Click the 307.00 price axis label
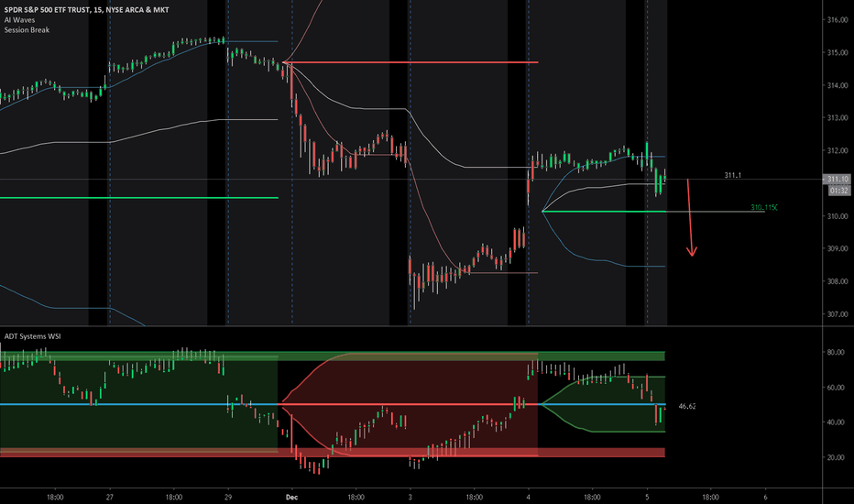Screen dimensions: 854x504 (x=838, y=314)
